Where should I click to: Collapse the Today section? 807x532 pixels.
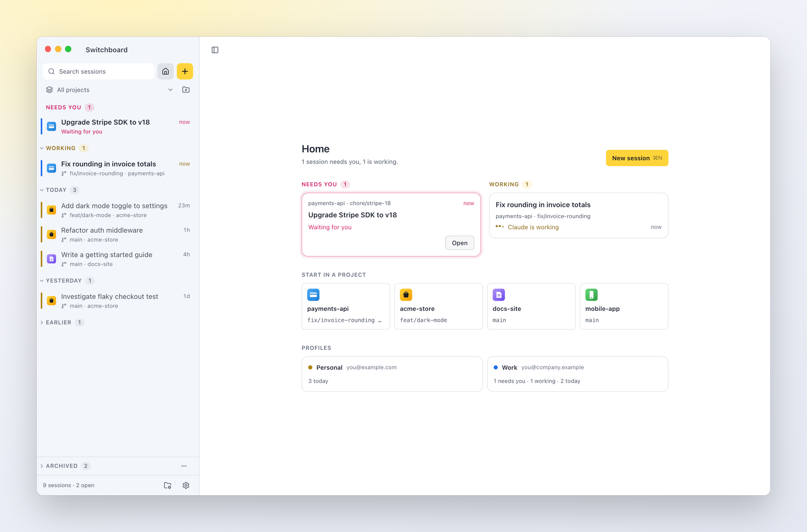coord(42,190)
